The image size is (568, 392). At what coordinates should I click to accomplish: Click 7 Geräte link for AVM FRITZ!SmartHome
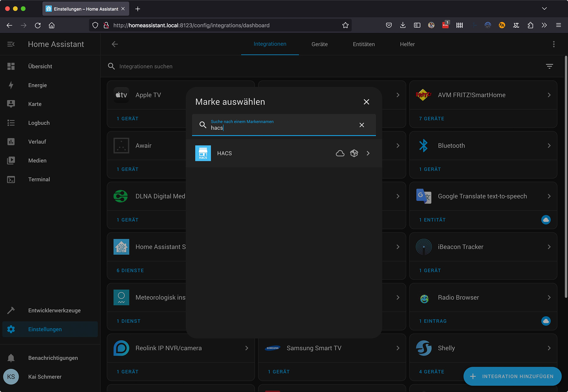432,119
